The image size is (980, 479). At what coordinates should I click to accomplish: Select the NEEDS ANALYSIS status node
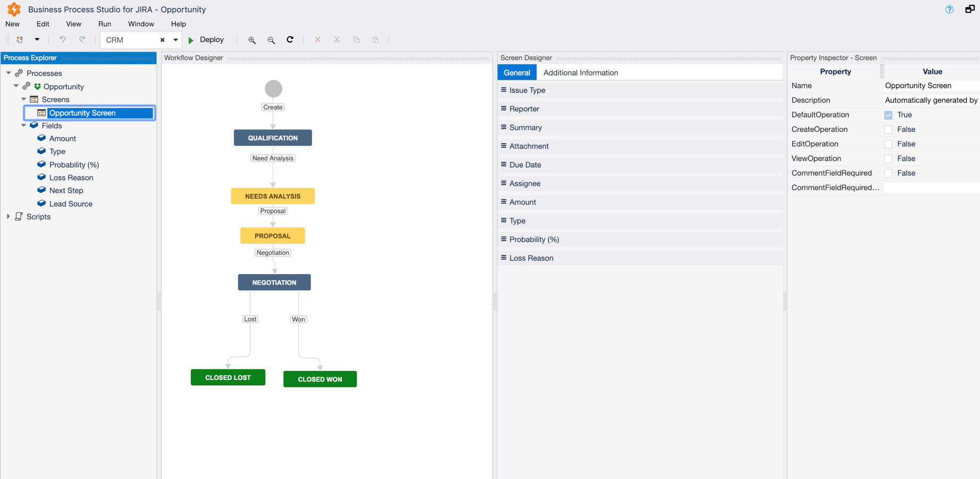click(x=273, y=196)
